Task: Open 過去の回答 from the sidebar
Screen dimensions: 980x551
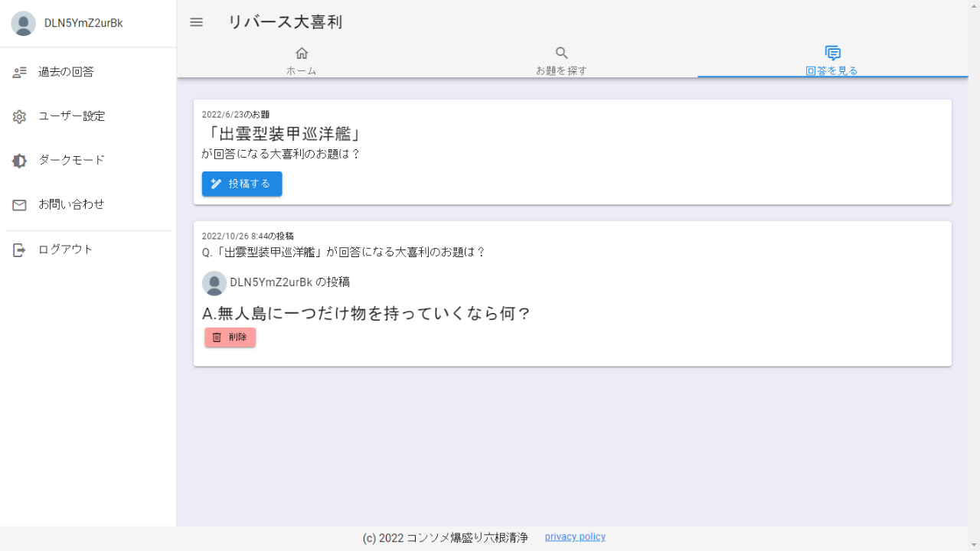Action: 66,73
